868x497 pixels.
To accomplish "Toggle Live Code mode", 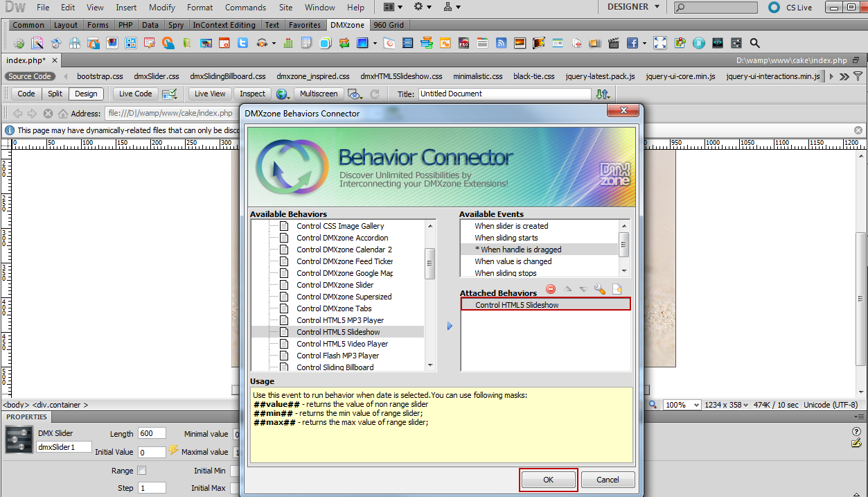I will [135, 94].
